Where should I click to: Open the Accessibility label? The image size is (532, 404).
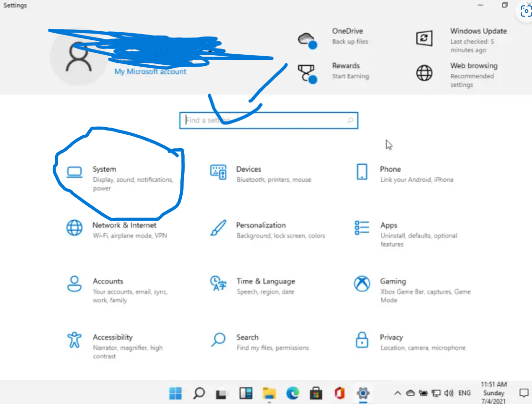click(x=113, y=337)
